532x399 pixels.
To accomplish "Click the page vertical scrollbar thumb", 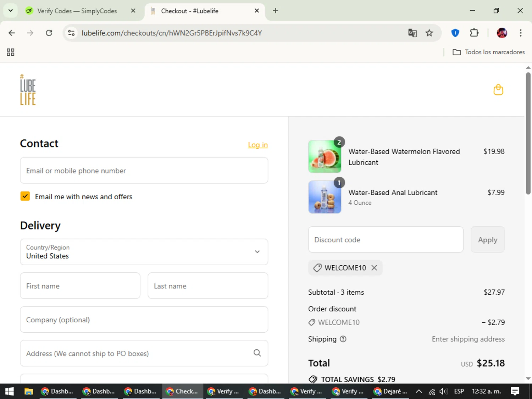I will [x=528, y=133].
